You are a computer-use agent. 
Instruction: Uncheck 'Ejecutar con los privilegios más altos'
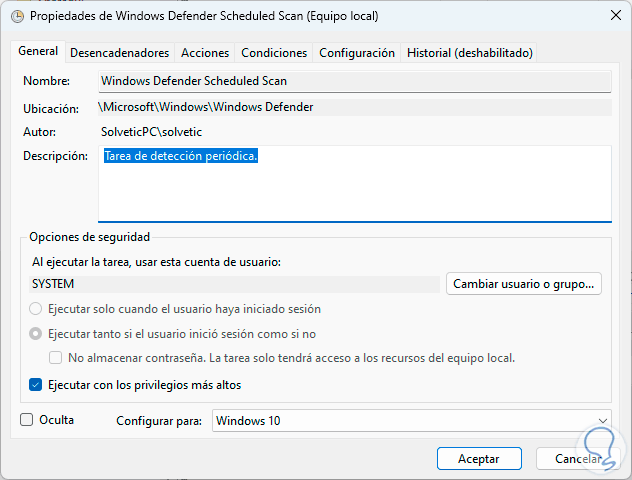pos(37,384)
